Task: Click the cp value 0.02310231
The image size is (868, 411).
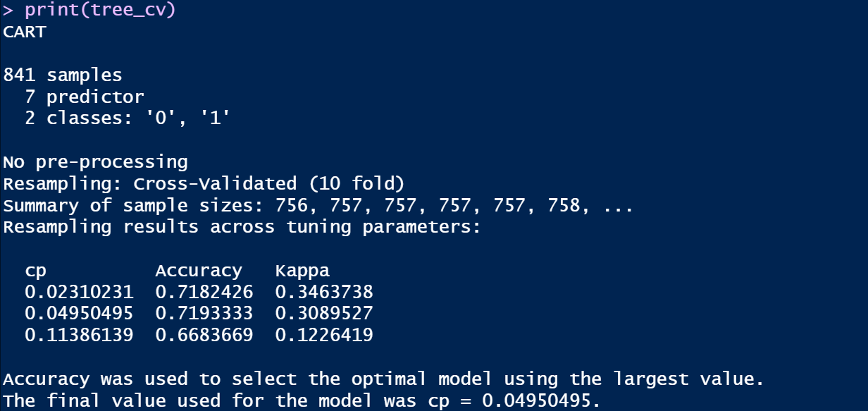Action: [79, 292]
